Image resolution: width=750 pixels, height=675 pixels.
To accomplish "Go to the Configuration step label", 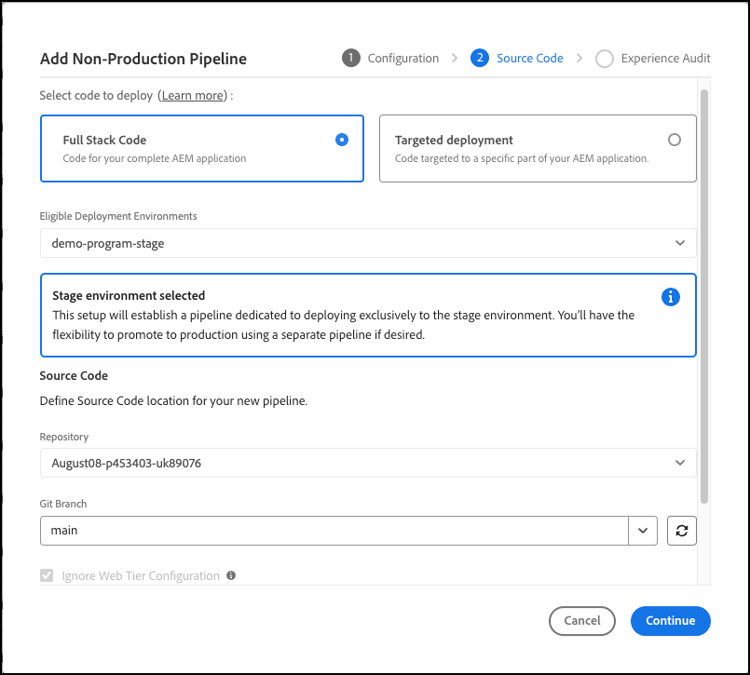I will coord(403,58).
